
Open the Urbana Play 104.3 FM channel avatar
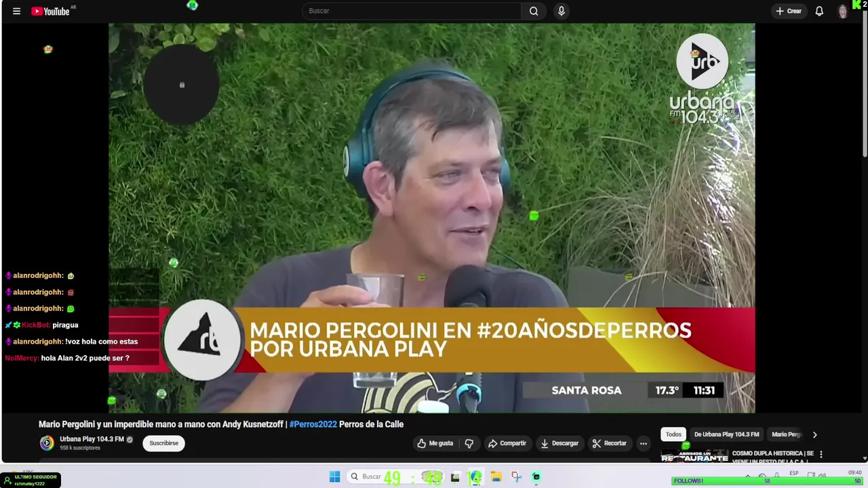point(47,443)
